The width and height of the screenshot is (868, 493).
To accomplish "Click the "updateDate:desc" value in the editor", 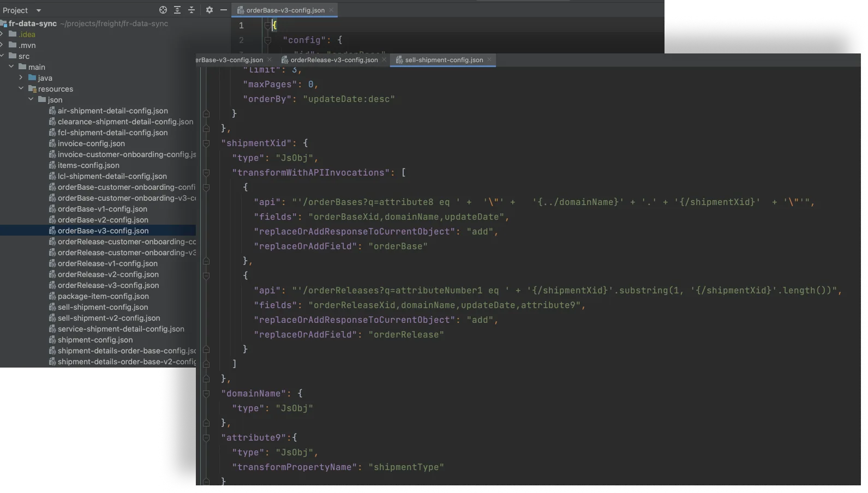I will coord(349,99).
